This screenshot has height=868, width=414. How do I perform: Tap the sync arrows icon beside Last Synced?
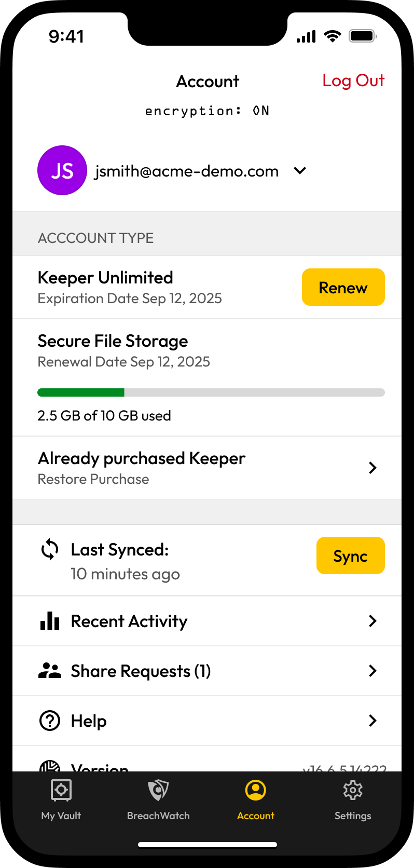pos(50,550)
